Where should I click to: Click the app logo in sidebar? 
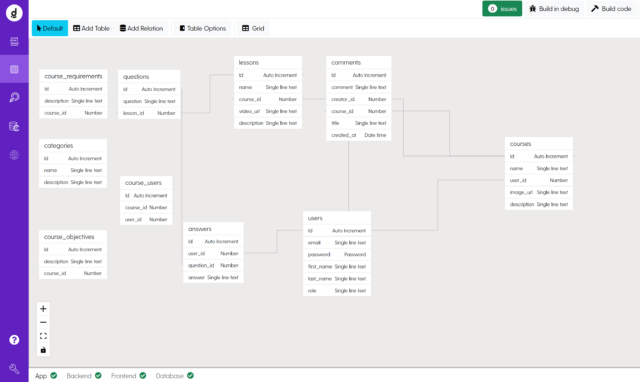[14, 13]
